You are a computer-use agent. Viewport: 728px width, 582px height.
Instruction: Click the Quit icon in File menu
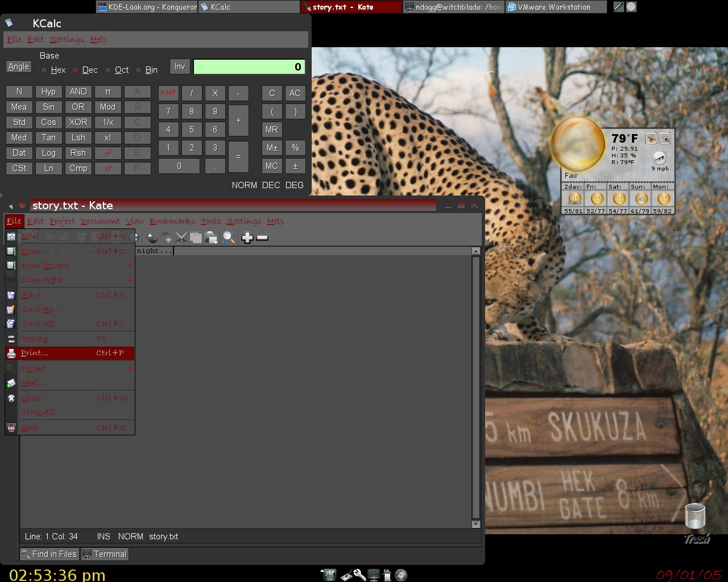tap(11, 428)
